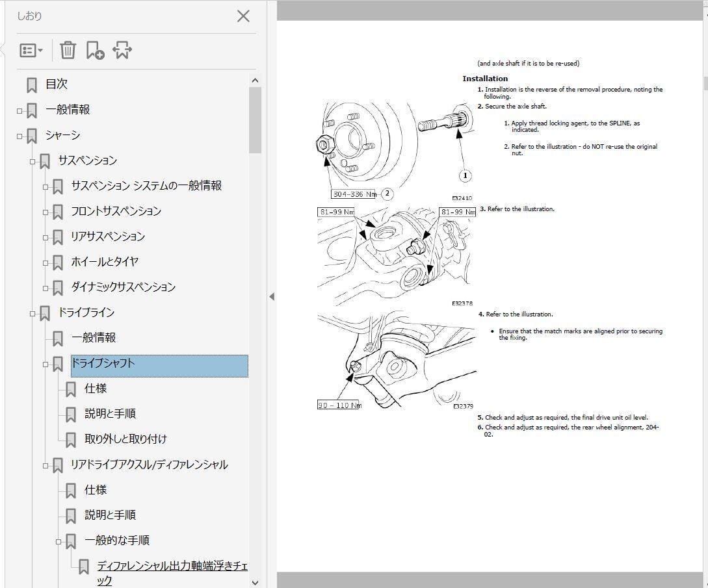Collapse the ドライブシャフト bookmark node
The height and width of the screenshot is (588, 708).
(46, 364)
